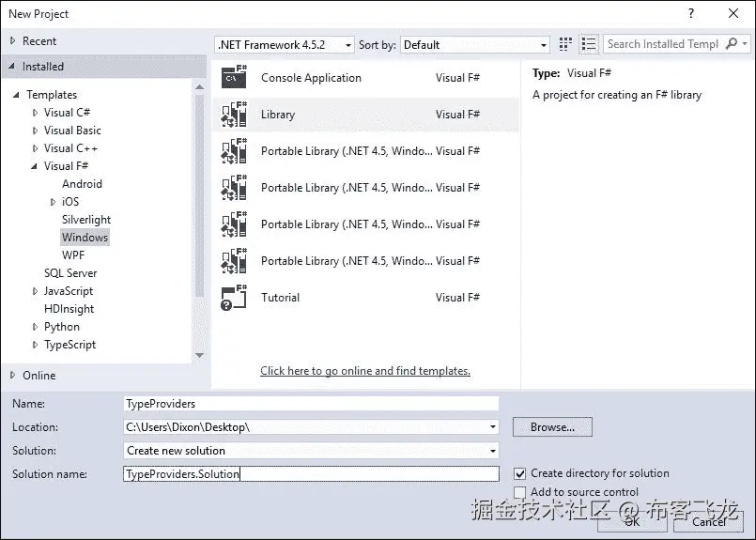Expand the Online section
The image size is (756, 540).
pyautogui.click(x=13, y=375)
